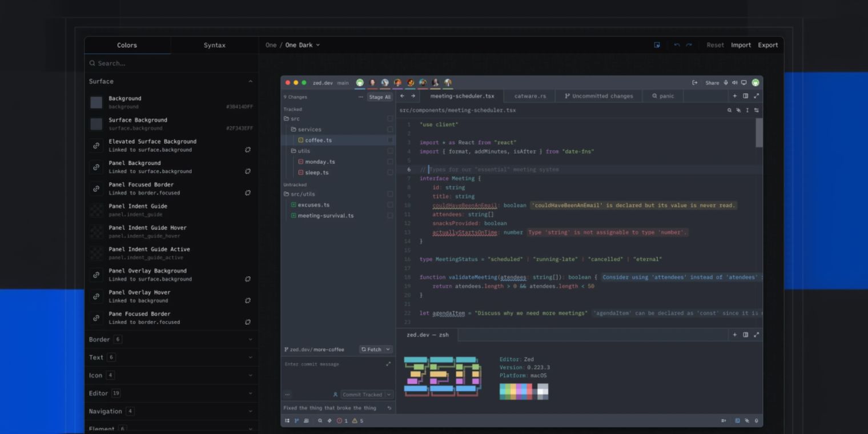The image size is (868, 434).
Task: Click search icon in editor breadcrumb toolbar
Action: tap(729, 110)
